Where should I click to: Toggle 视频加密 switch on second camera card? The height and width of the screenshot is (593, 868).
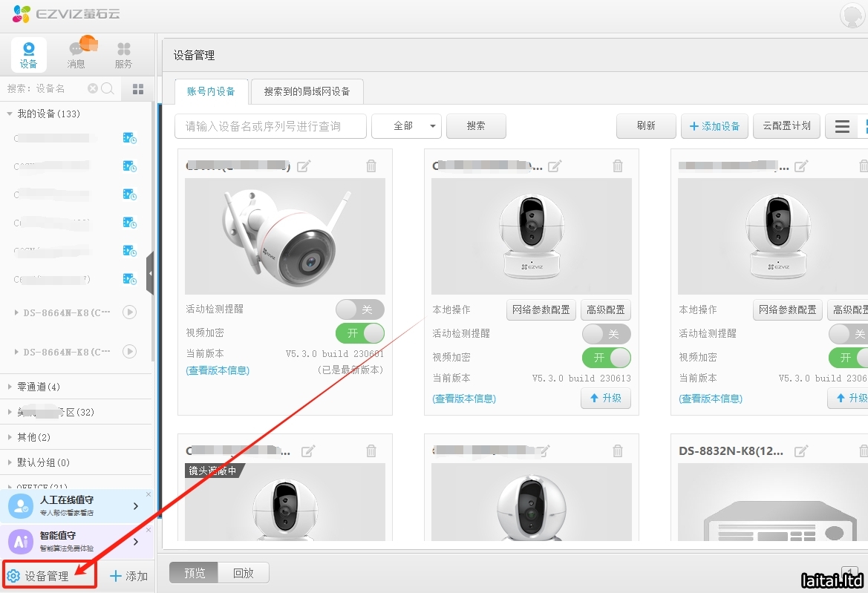click(x=606, y=357)
